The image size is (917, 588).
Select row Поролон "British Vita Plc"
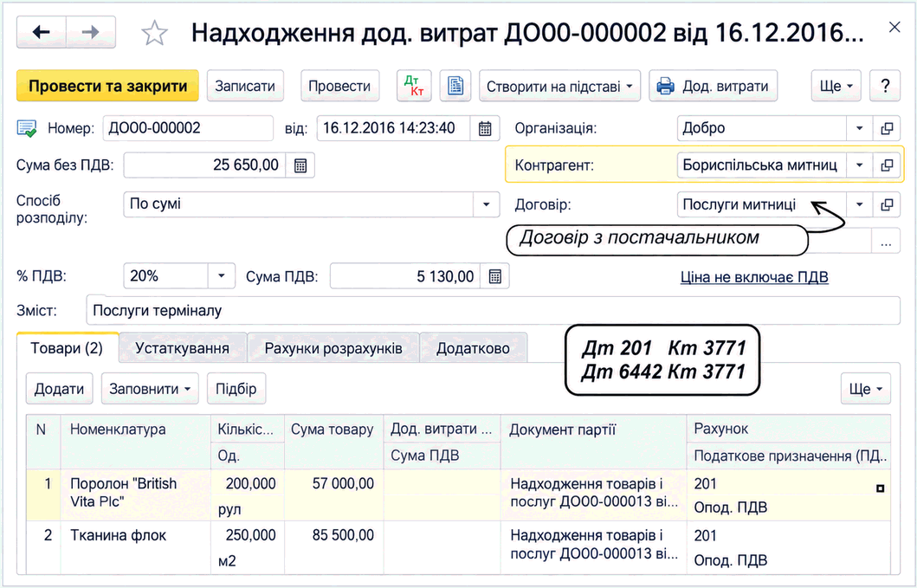pyautogui.click(x=459, y=495)
